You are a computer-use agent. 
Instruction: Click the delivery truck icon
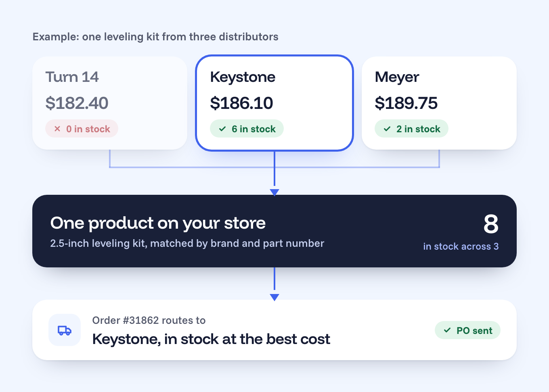[65, 330]
